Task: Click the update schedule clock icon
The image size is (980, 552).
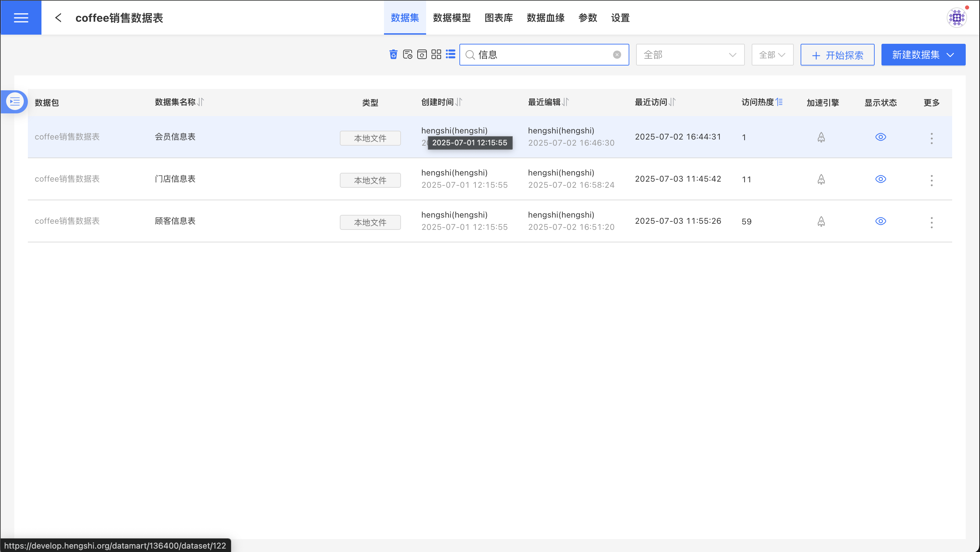Action: (x=407, y=54)
